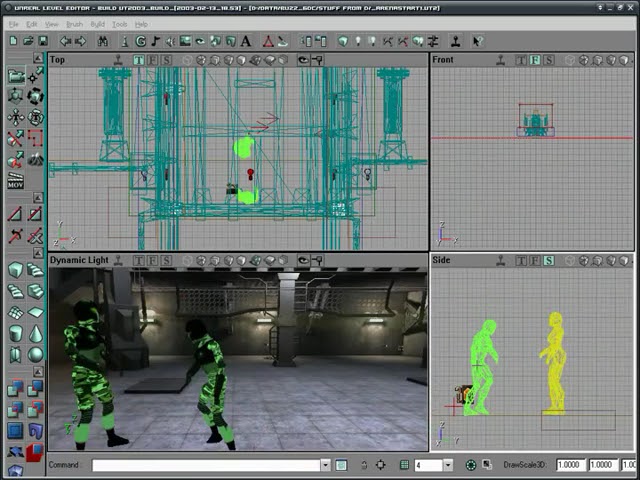640x480 pixels.
Task: Open the Sound browser speaker icon
Action: point(170,41)
